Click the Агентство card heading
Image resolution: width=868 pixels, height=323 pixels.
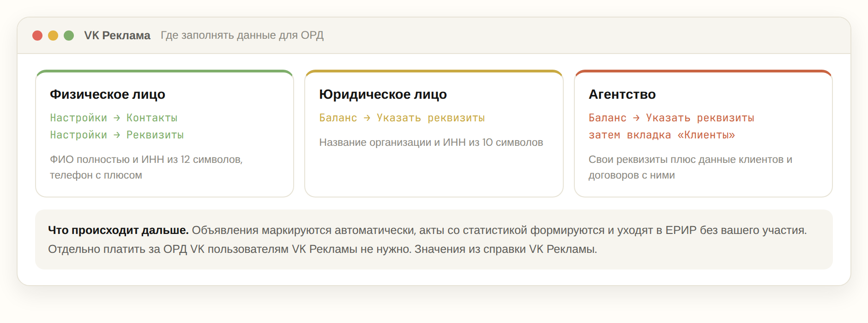[622, 94]
